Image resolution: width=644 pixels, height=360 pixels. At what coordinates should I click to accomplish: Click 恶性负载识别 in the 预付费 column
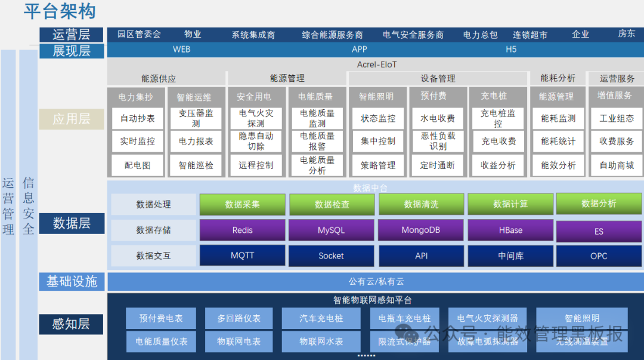coord(437,141)
